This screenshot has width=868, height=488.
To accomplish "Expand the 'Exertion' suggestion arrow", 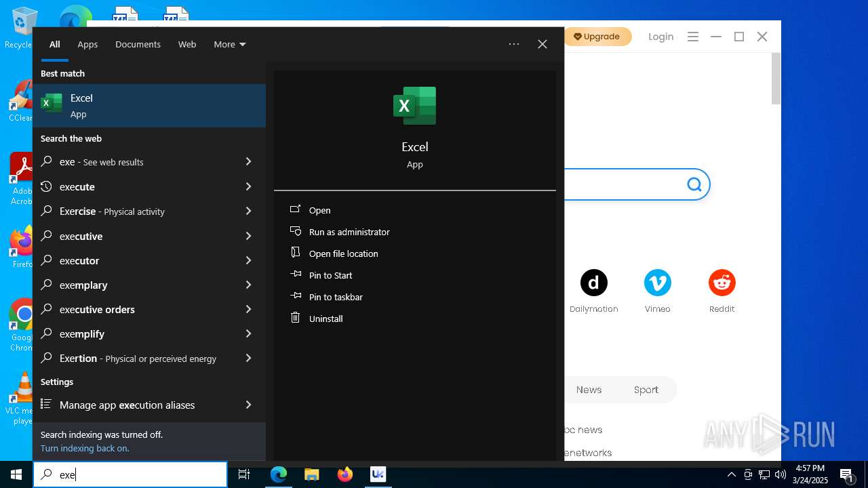I will [x=248, y=358].
